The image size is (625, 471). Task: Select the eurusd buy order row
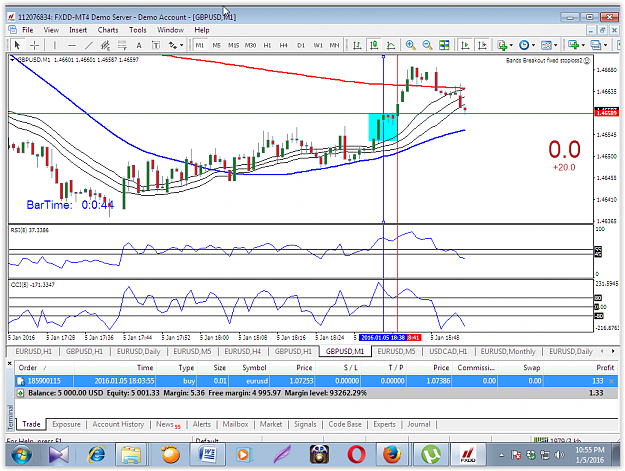point(316,381)
